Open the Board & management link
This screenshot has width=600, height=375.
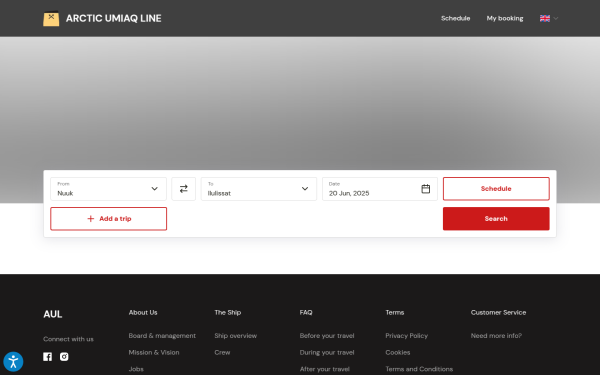[x=162, y=336]
